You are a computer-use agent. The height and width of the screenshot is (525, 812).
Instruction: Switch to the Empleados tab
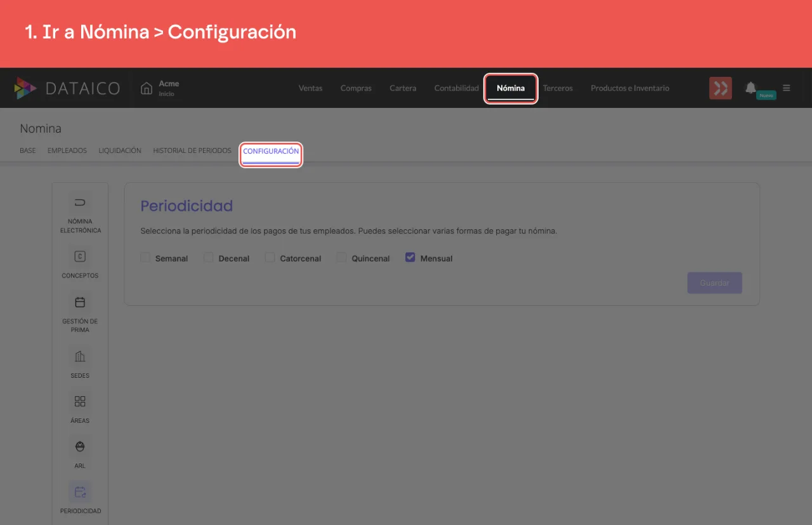click(67, 151)
